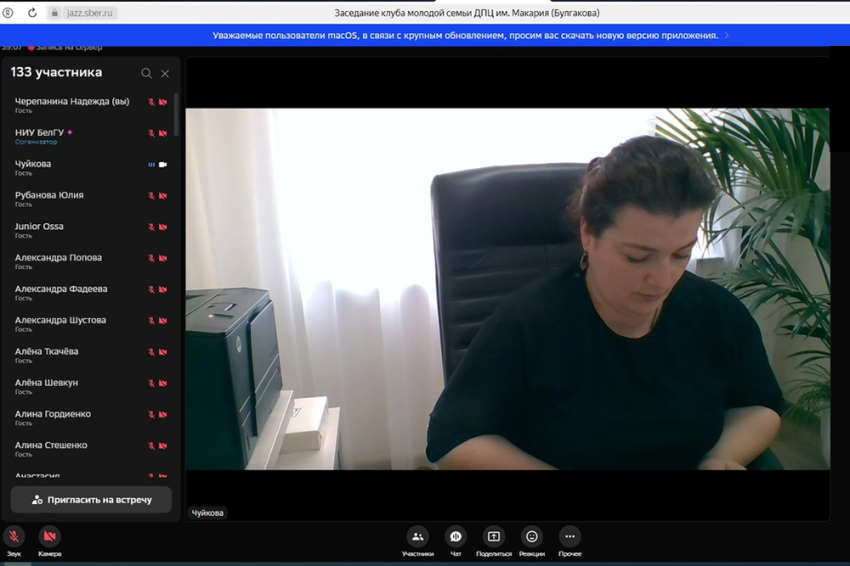Select participant Чуйкова in the list

[x=33, y=164]
